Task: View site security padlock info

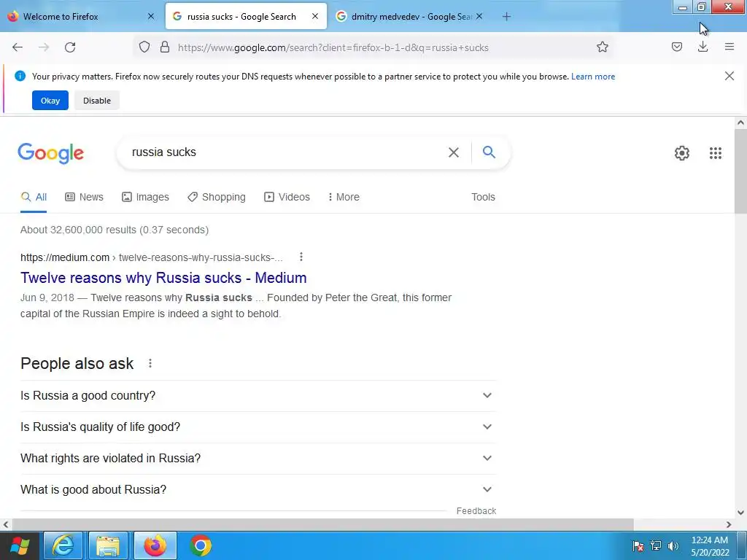Action: [x=165, y=47]
